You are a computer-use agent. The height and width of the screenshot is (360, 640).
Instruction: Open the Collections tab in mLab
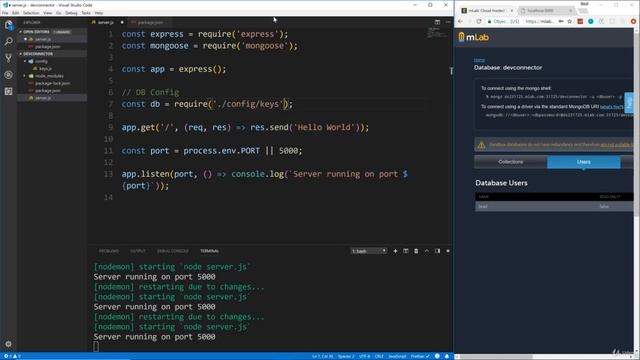tap(511, 162)
